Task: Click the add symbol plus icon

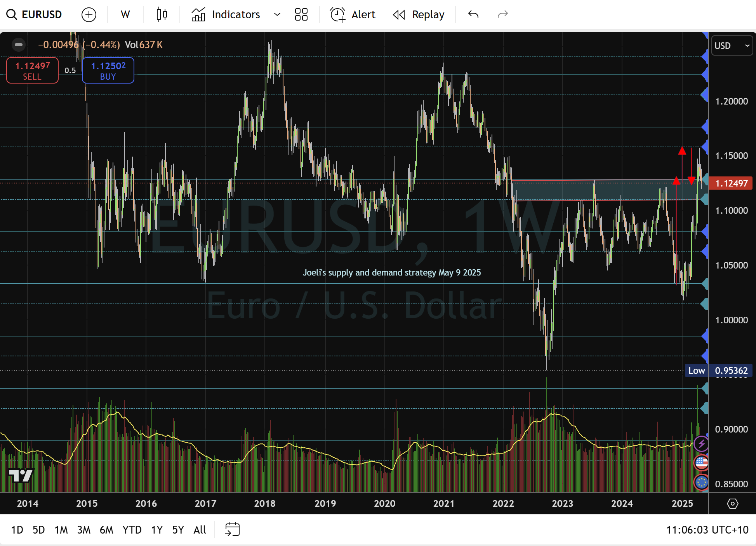Action: [89, 15]
